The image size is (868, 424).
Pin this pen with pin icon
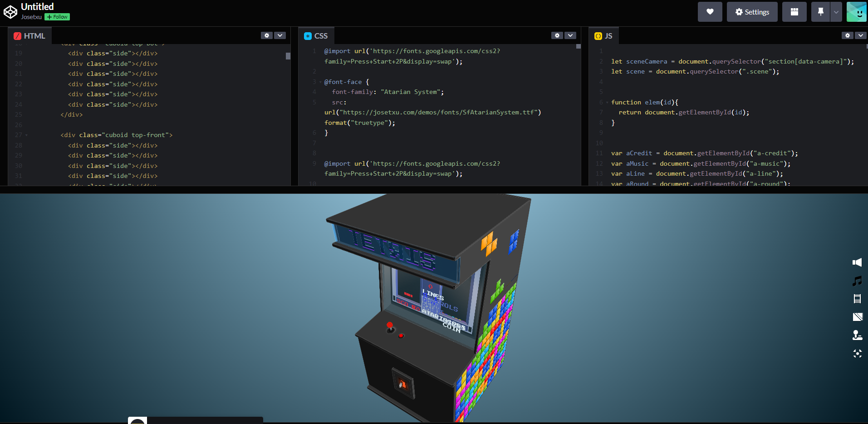click(x=820, y=12)
